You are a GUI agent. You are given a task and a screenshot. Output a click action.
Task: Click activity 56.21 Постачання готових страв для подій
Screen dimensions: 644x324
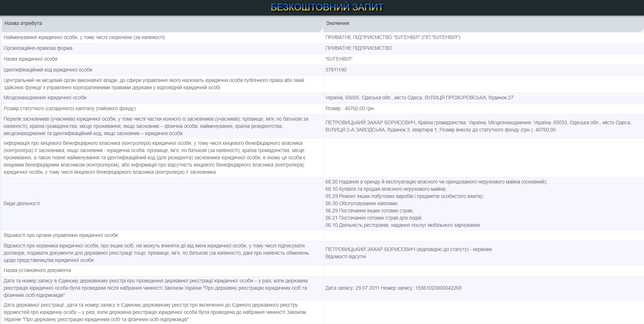point(374,218)
